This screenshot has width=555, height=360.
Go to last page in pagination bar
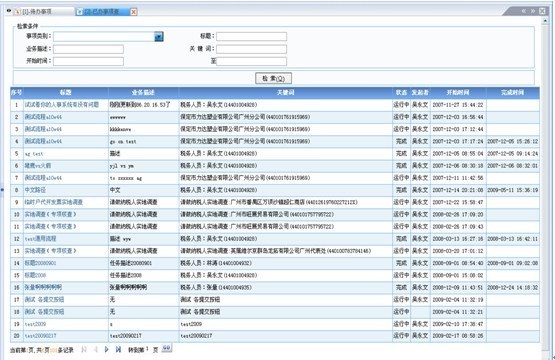tap(118, 349)
